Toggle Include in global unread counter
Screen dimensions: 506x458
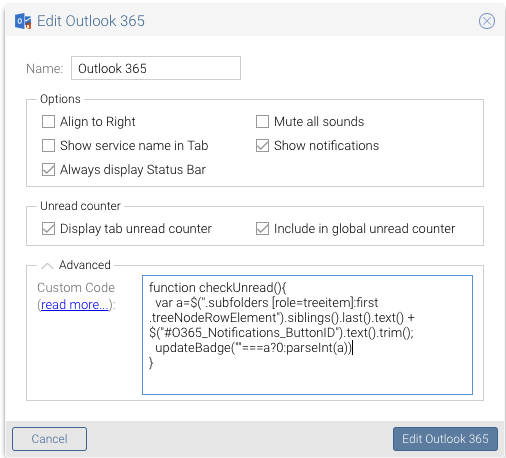click(262, 229)
